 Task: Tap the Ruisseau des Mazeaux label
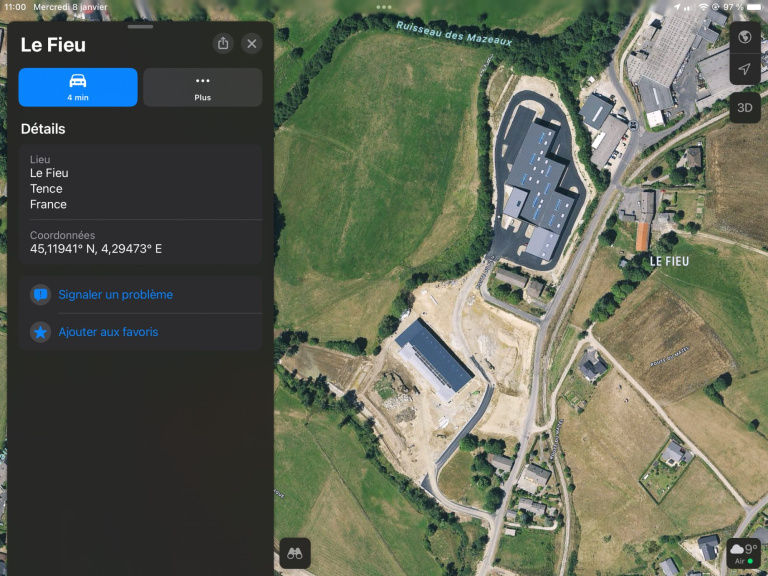click(x=453, y=33)
